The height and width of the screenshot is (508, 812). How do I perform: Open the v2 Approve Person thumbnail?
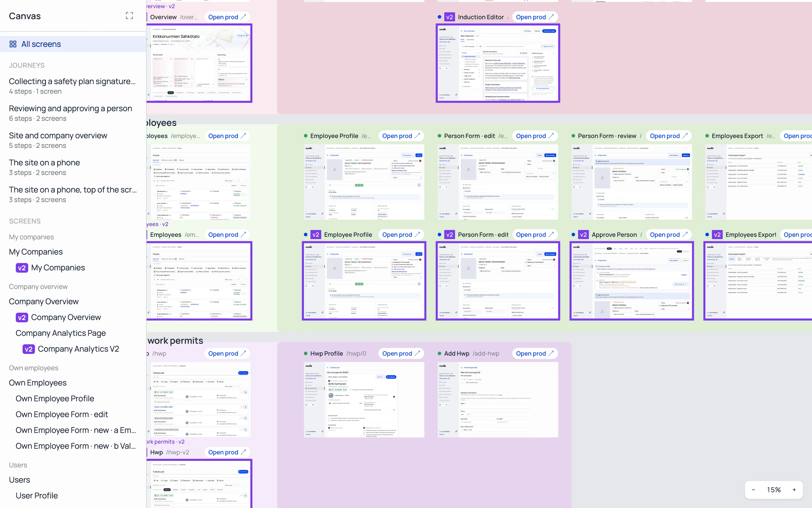coord(632,281)
